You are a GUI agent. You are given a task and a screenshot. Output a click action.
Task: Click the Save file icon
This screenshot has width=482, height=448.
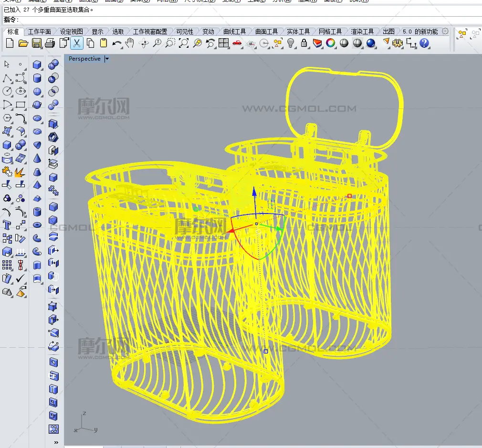tap(36, 43)
